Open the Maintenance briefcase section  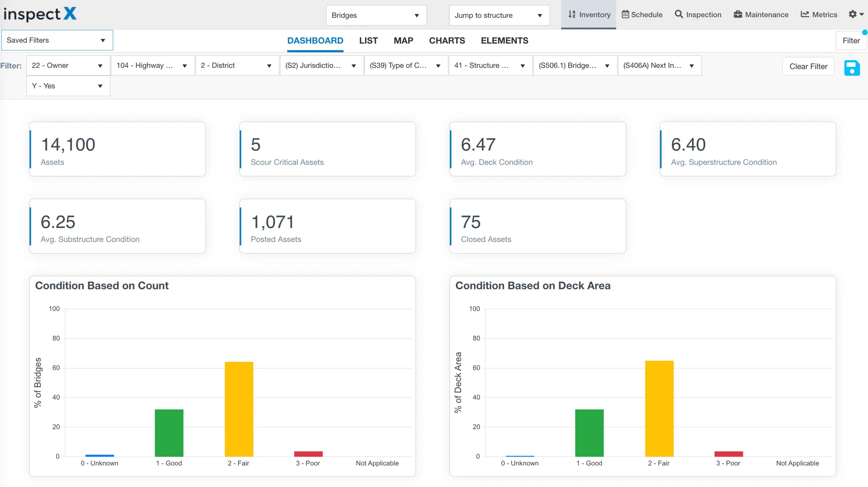tap(761, 14)
